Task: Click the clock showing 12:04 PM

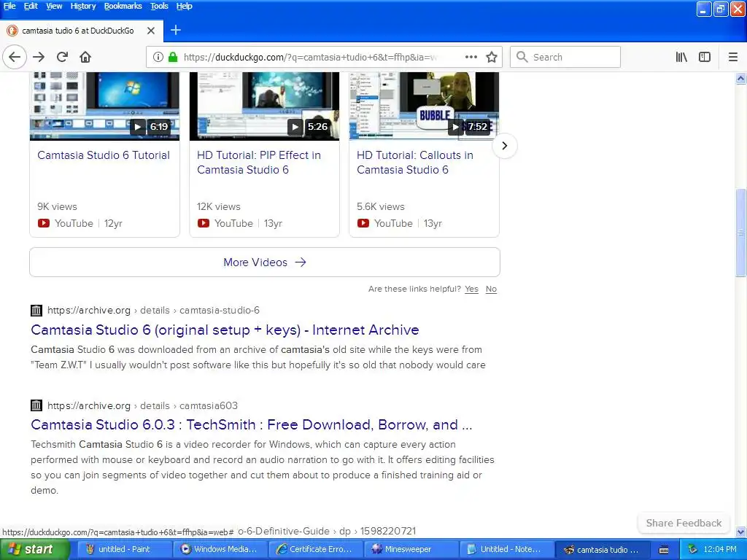Action: [720, 550]
